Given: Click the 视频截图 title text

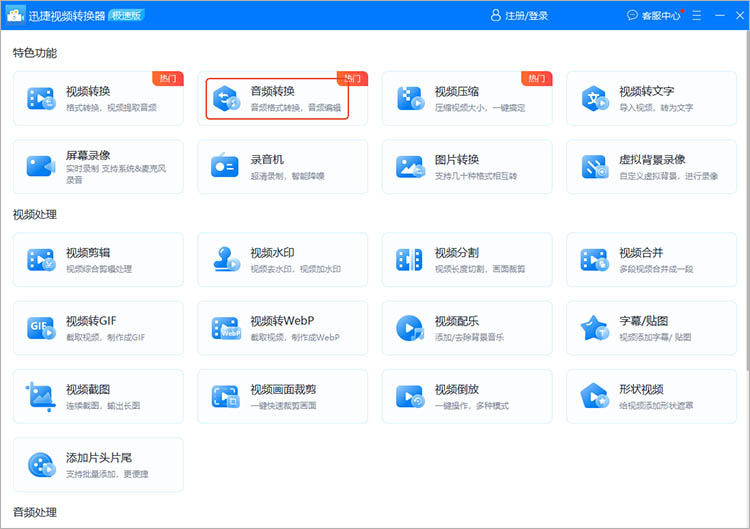Looking at the screenshot, I should point(88,389).
